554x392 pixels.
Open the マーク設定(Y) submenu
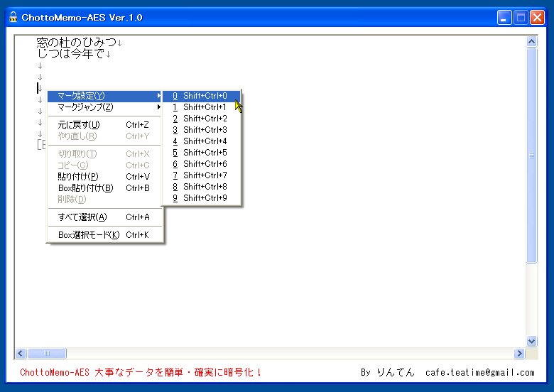pyautogui.click(x=104, y=96)
